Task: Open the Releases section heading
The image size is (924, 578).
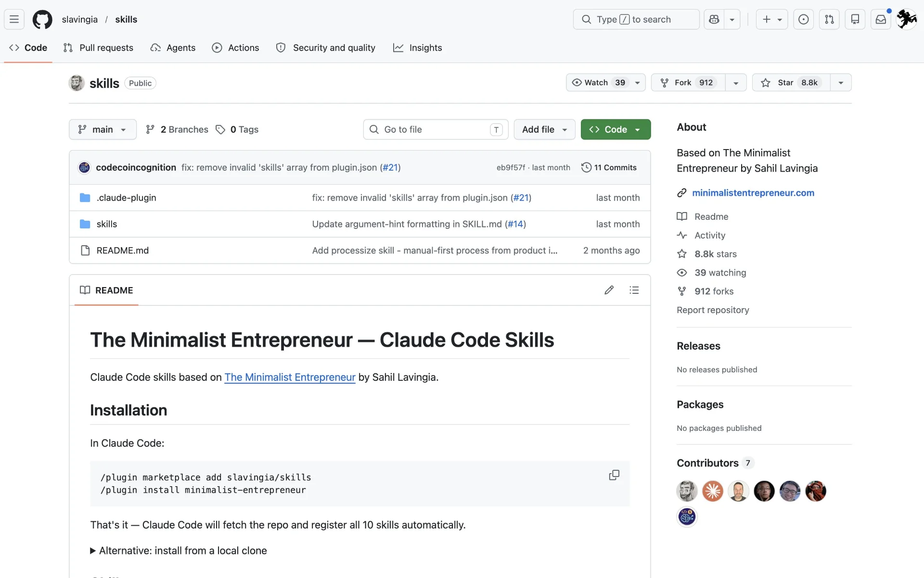Action: (698, 346)
